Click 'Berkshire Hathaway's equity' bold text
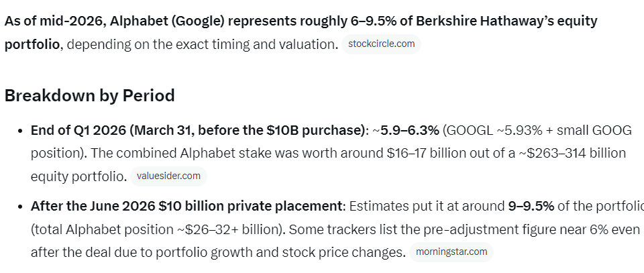Screen dimensions: 644x273 click(x=506, y=21)
